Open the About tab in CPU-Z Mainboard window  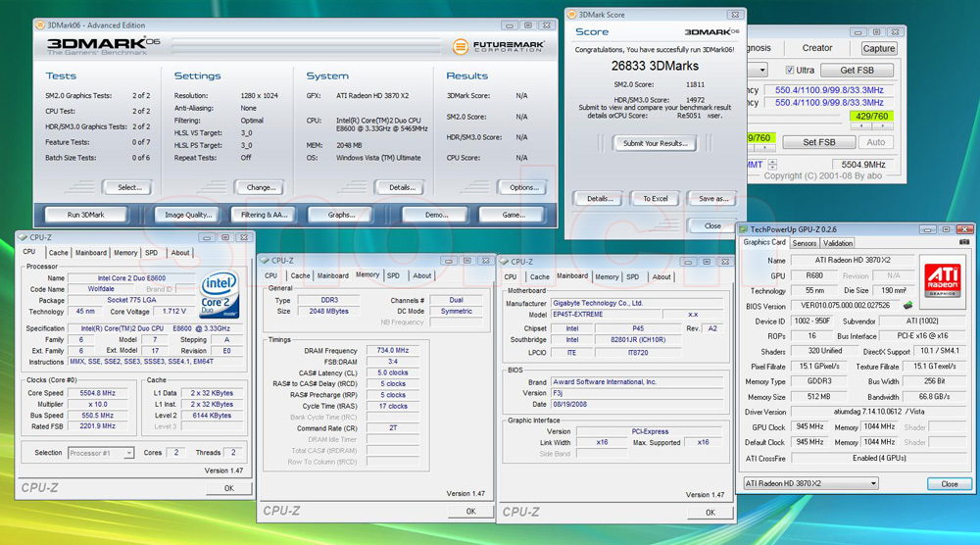click(x=661, y=276)
